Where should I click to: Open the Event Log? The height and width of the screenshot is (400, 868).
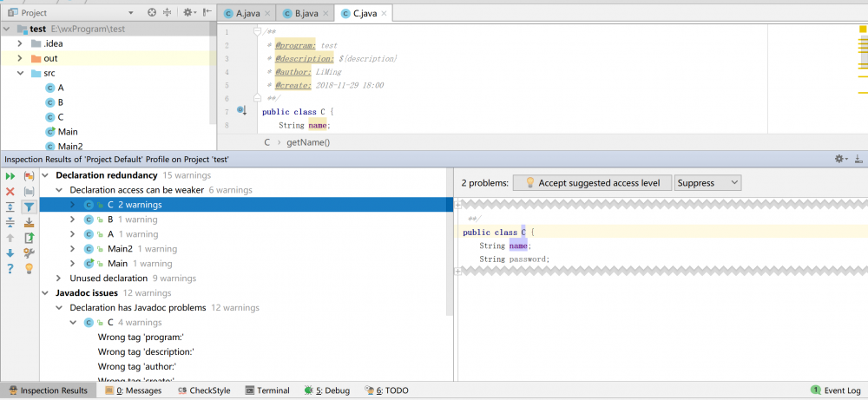[836, 390]
